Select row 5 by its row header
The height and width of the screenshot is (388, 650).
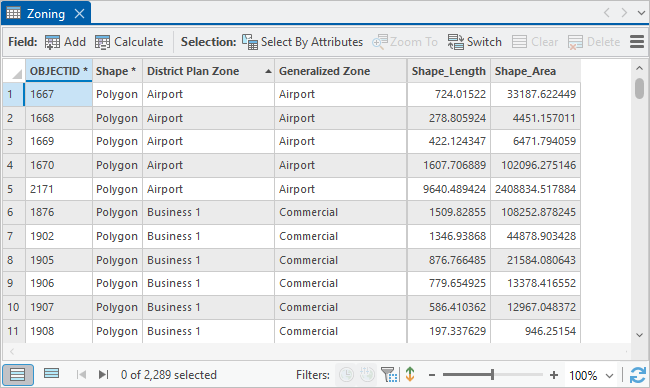point(14,189)
